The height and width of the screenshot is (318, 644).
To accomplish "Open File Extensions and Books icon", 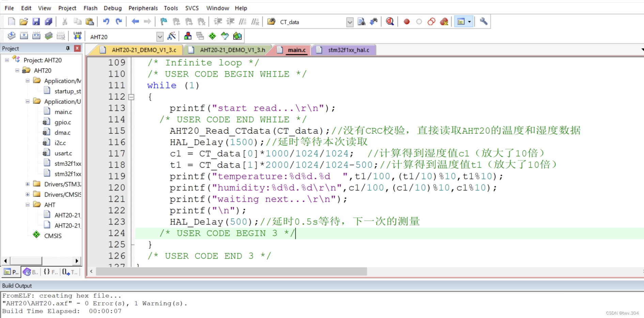I will pos(188,36).
